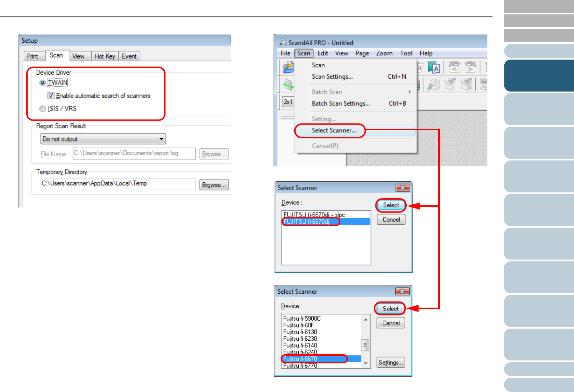Choose Scan Settings... menu entry

355,76
